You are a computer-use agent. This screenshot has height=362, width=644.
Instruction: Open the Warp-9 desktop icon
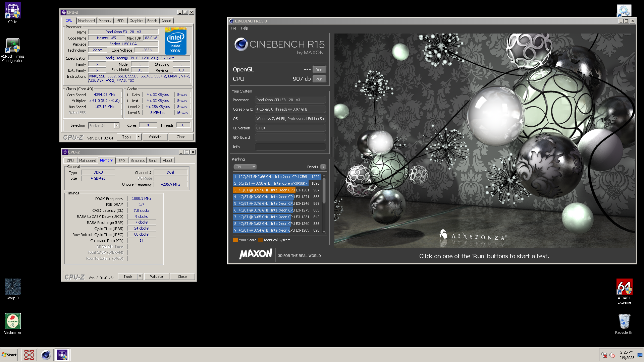tap(12, 289)
